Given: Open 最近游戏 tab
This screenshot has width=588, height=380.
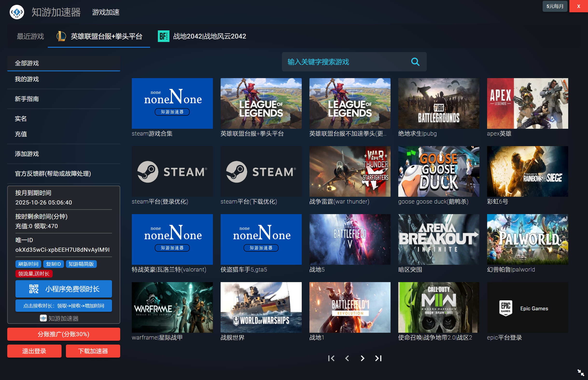Looking at the screenshot, I should tap(30, 36).
